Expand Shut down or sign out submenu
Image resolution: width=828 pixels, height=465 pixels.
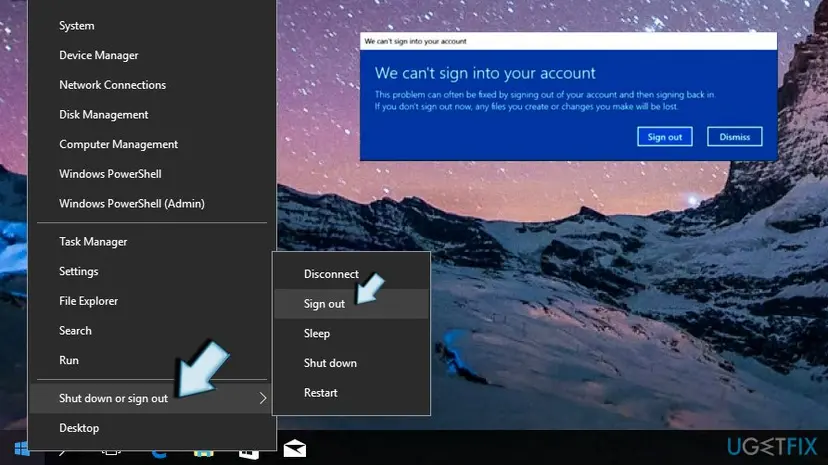(152, 398)
